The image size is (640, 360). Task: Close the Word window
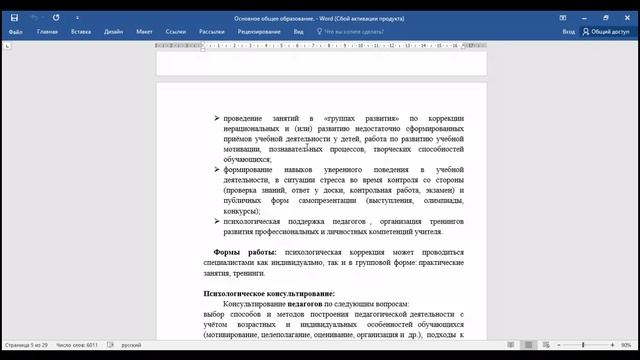pos(627,18)
